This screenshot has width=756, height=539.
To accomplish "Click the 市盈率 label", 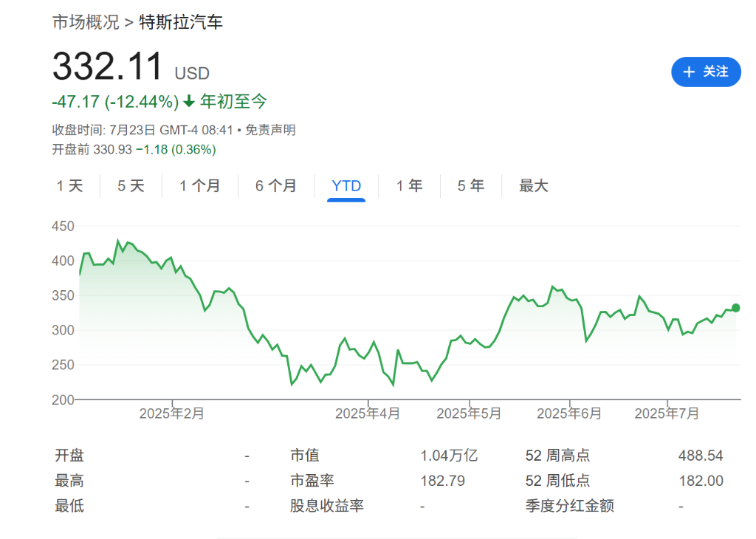I will coord(312,481).
